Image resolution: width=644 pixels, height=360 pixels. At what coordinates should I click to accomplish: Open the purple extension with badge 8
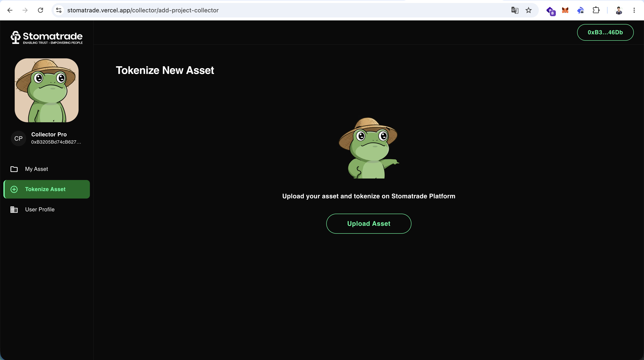(551, 11)
